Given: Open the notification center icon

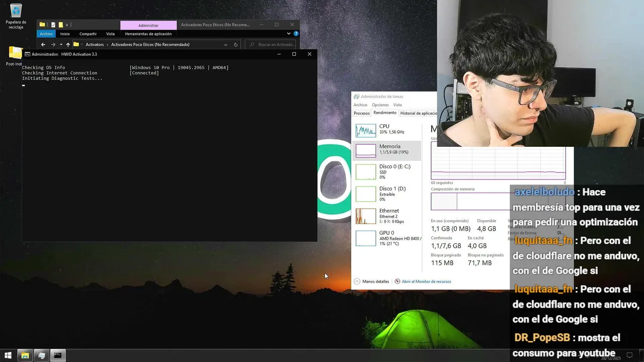Looking at the screenshot, I should [629, 355].
